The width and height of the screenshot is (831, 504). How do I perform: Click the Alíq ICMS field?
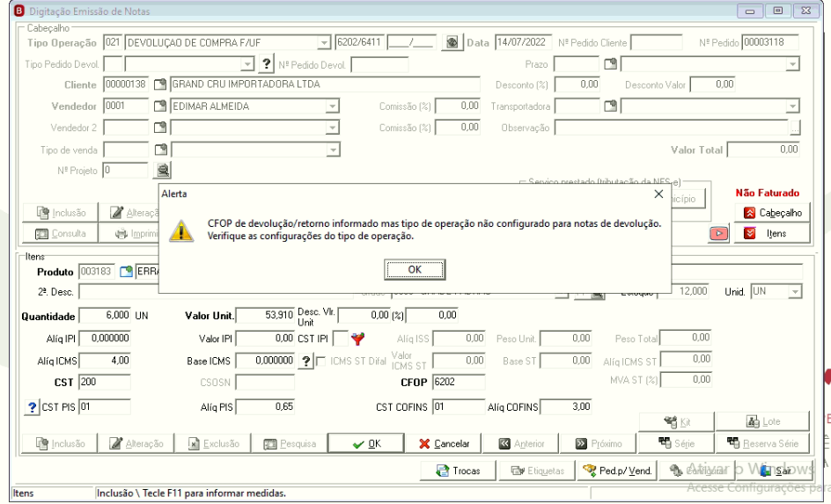[105, 361]
